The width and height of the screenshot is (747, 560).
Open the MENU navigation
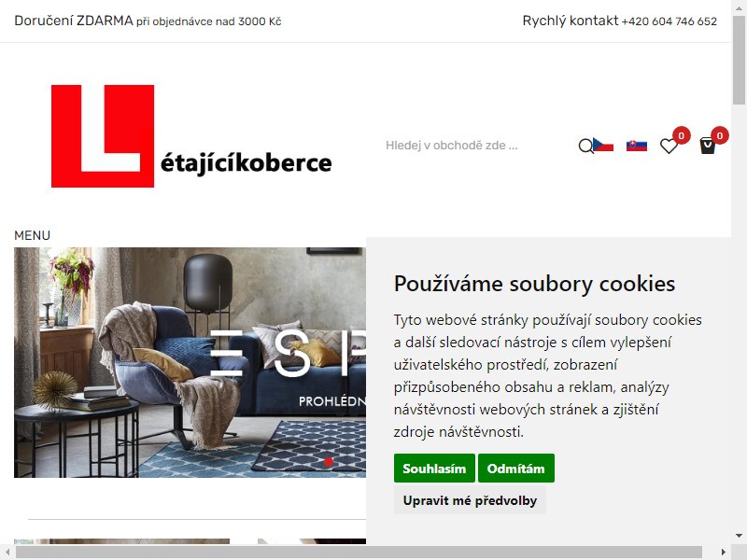click(32, 235)
